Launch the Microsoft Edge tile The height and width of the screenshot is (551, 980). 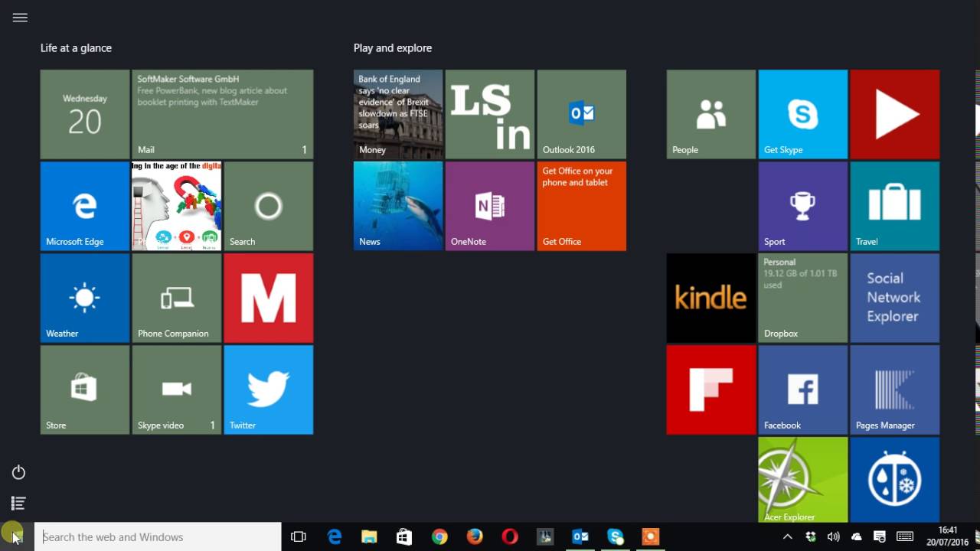[x=85, y=206]
